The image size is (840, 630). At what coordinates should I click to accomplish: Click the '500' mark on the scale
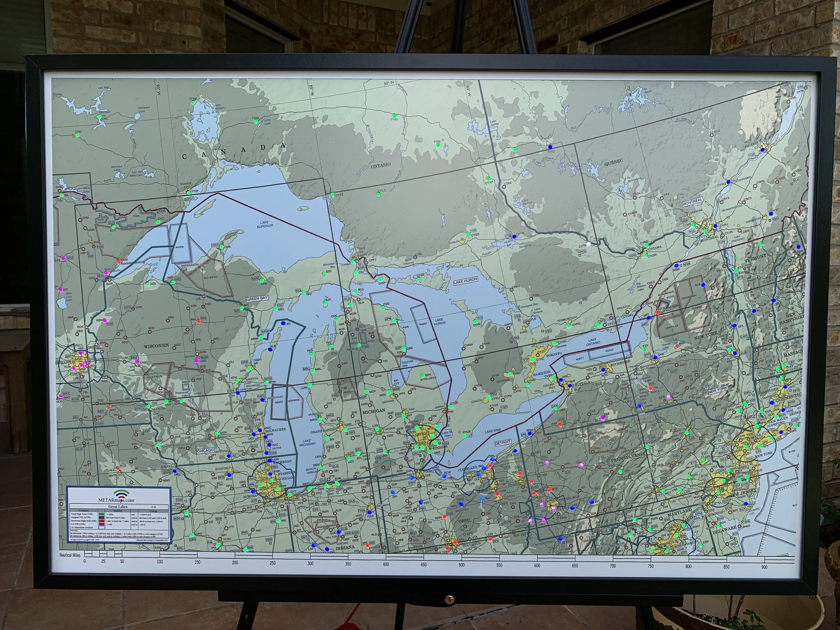tap(461, 565)
